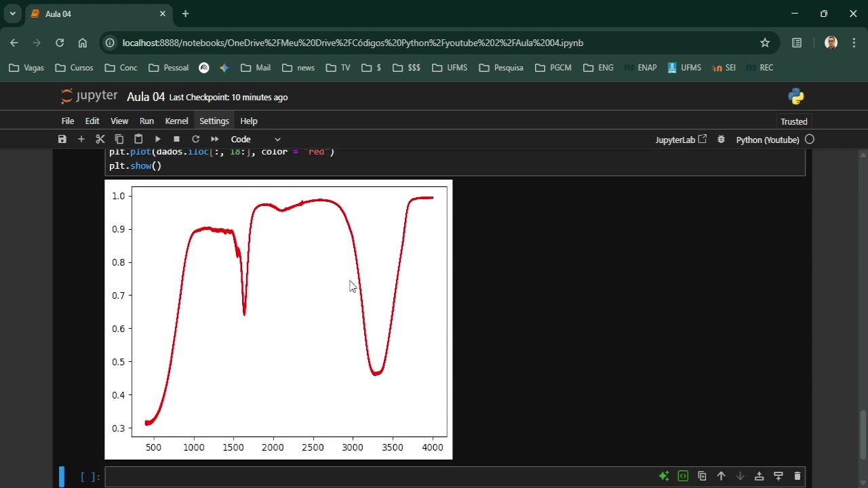868x488 pixels.
Task: Move the cell up with the arrow icon
Action: click(721, 476)
